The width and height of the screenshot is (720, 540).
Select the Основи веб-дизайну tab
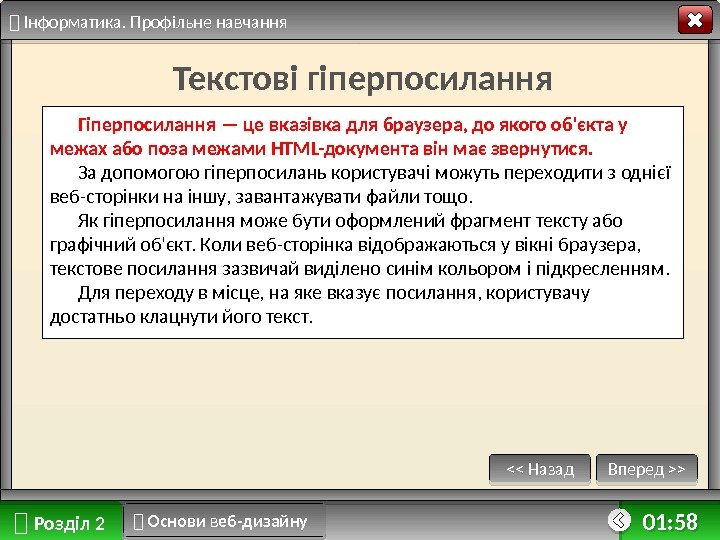pyautogui.click(x=225, y=521)
